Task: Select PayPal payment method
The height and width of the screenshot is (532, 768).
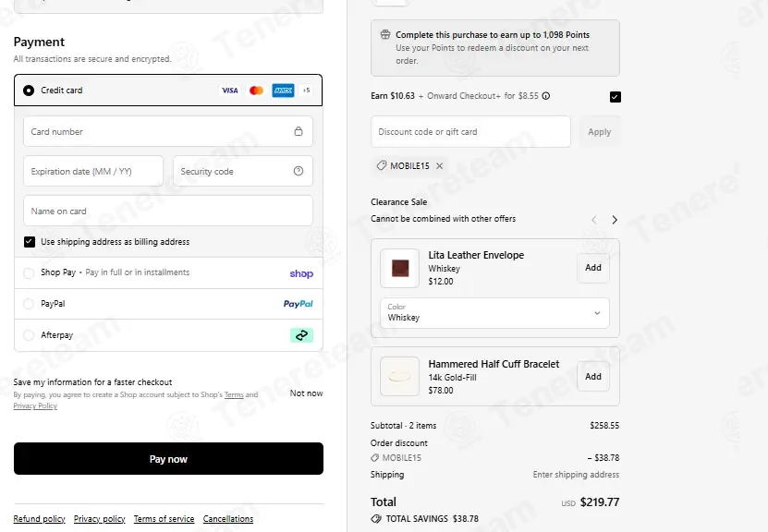Action: 29,304
